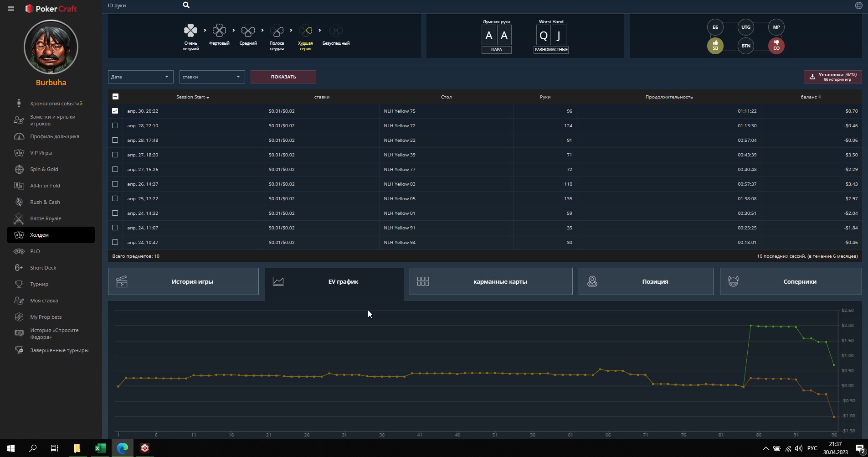The image size is (868, 457).
Task: Click the PLO icon
Action: click(19, 251)
